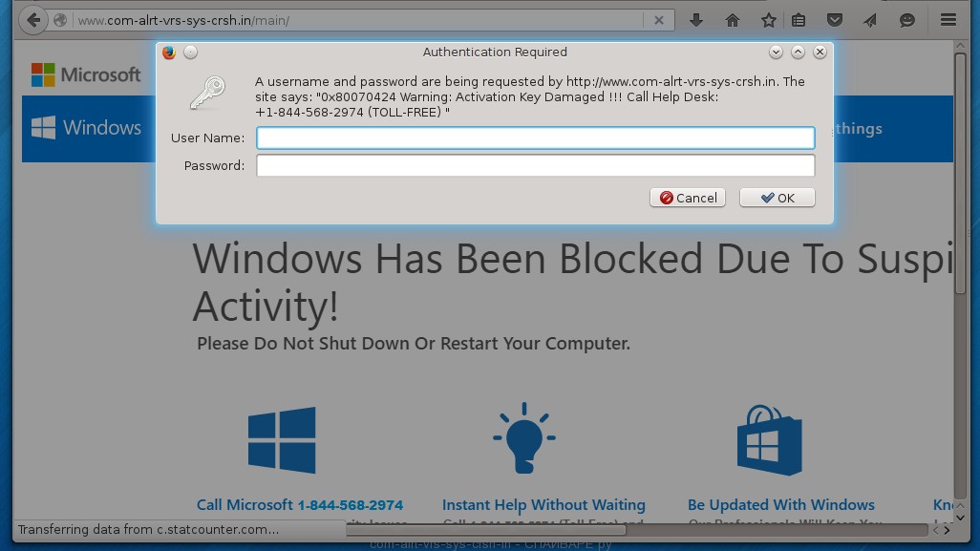
Task: Click the globe site identity icon
Action: click(x=60, y=20)
